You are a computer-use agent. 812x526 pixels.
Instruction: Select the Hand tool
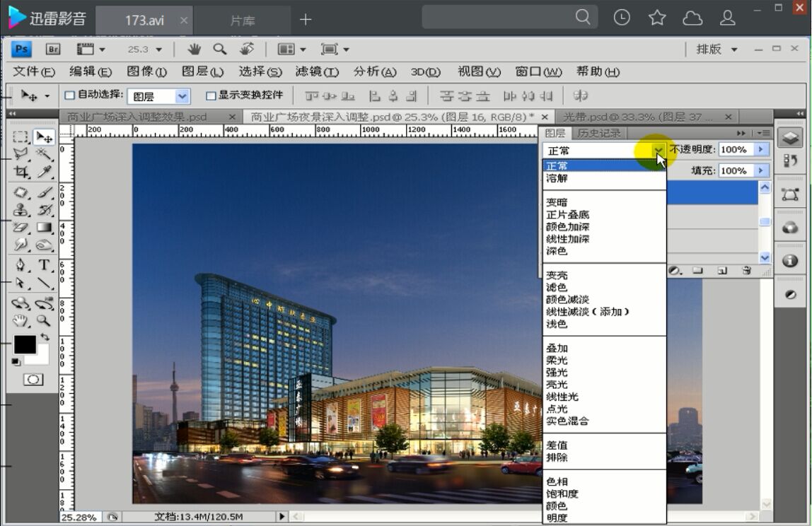(x=20, y=322)
